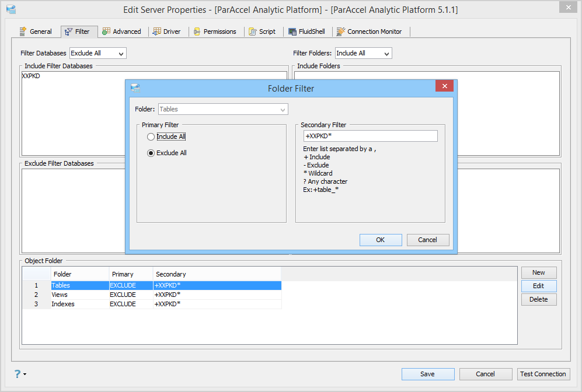Click row number 3 header
This screenshot has height=392, width=582.
[36, 304]
